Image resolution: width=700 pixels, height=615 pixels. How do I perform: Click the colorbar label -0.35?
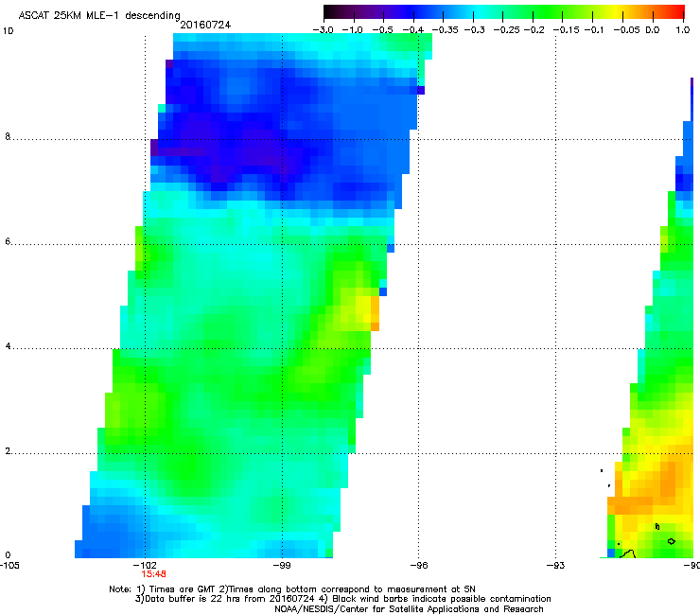click(445, 30)
